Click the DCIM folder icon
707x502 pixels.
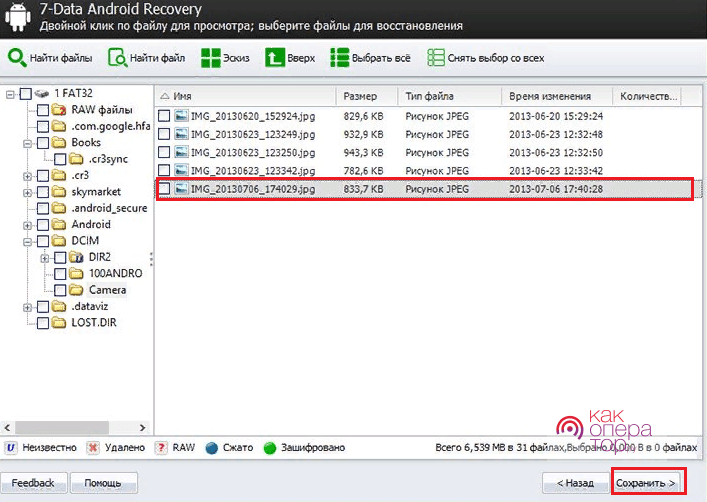coord(59,240)
